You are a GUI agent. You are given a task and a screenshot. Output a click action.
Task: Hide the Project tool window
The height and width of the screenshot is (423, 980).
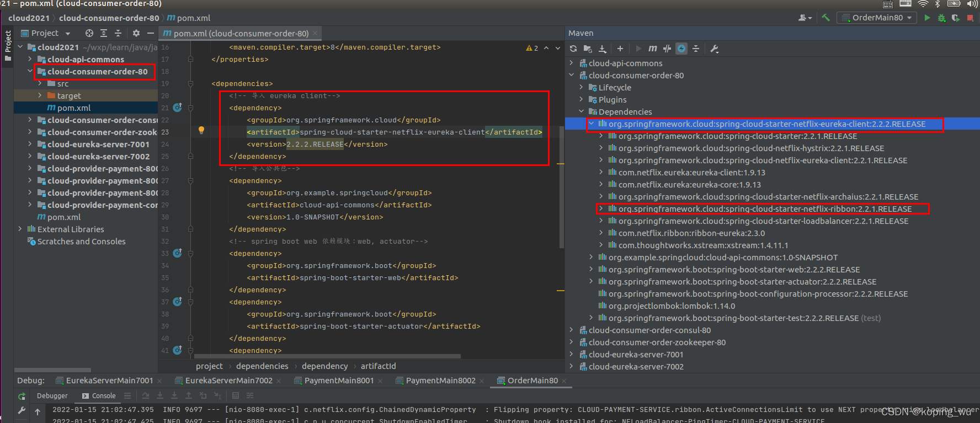[x=150, y=33]
